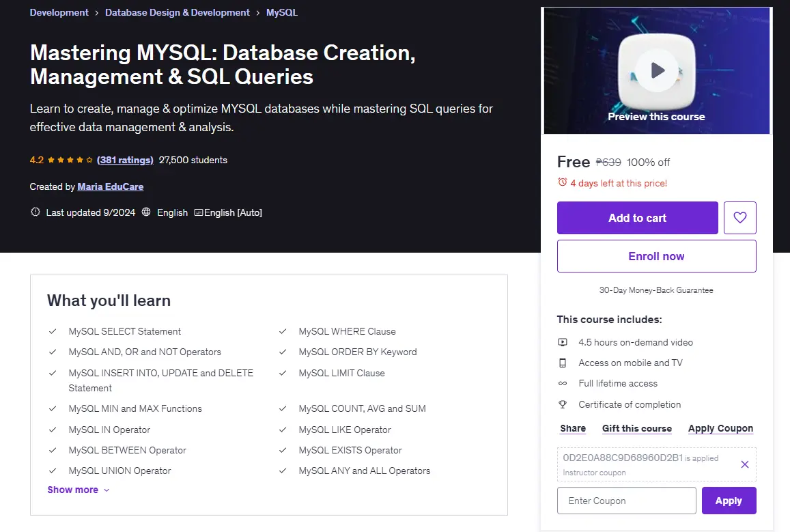The width and height of the screenshot is (790, 532).
Task: Click 'MySQL AND, OR and NOT Operators' item
Action: click(145, 352)
